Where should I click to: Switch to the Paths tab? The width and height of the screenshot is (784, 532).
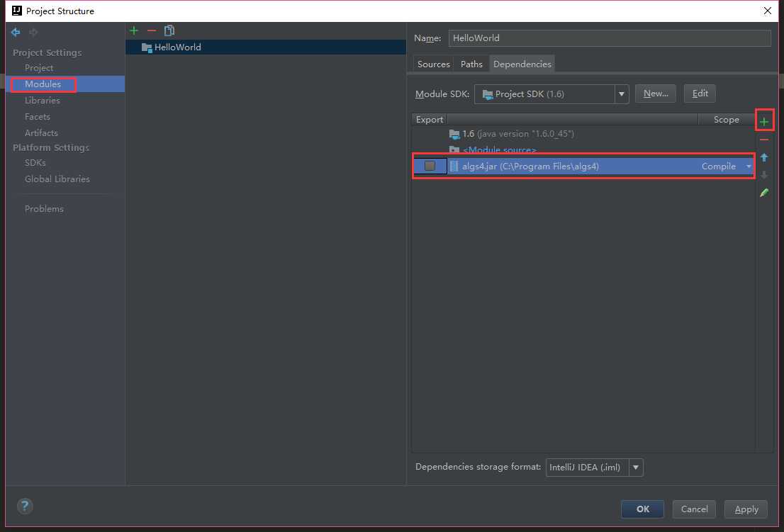click(471, 64)
